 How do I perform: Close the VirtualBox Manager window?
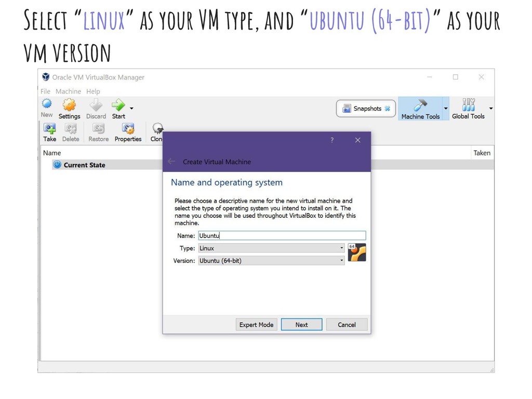click(x=481, y=77)
